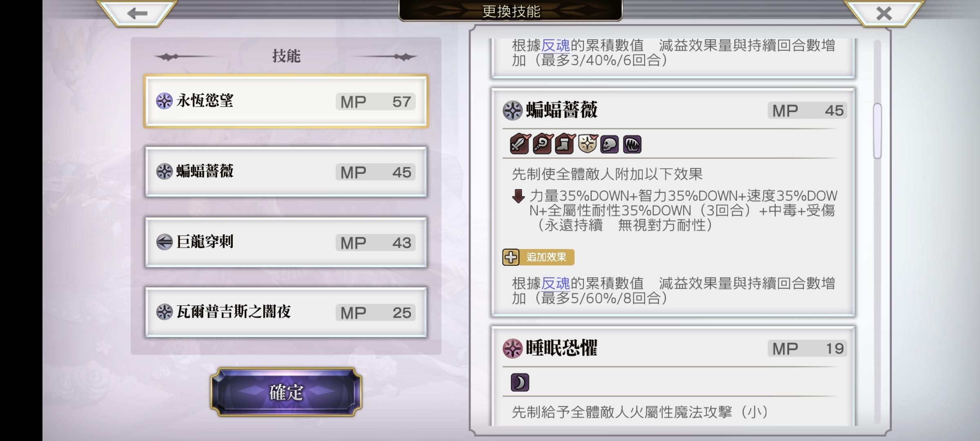The image size is (980, 441).
Task: Click the pink skill icon beside 睡眠恐懼
Action: click(x=512, y=348)
